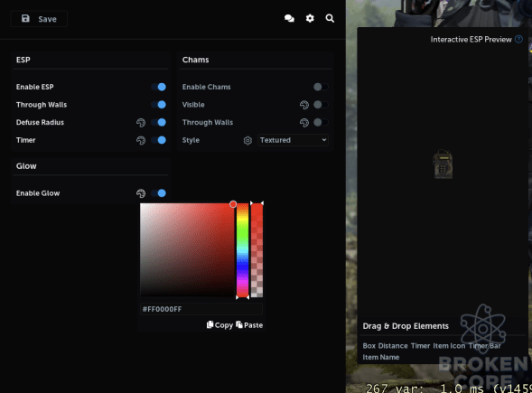Open the chat messages icon

click(x=289, y=18)
